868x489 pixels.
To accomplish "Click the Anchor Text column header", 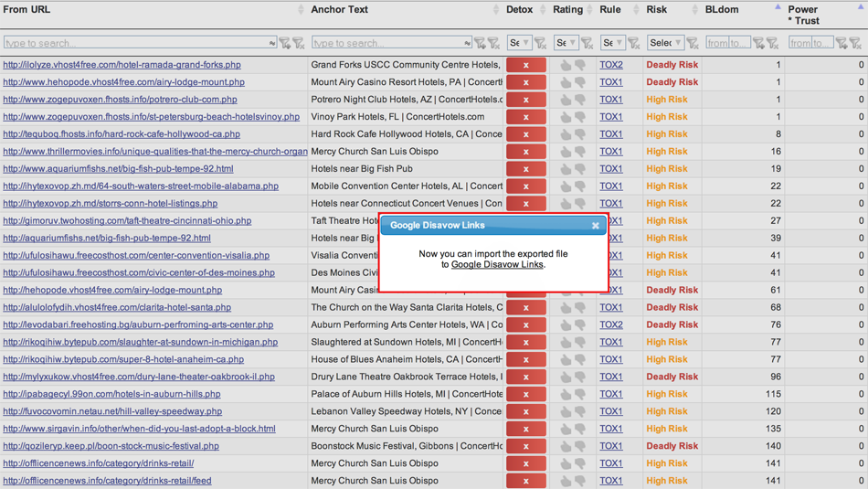I will 339,9.
